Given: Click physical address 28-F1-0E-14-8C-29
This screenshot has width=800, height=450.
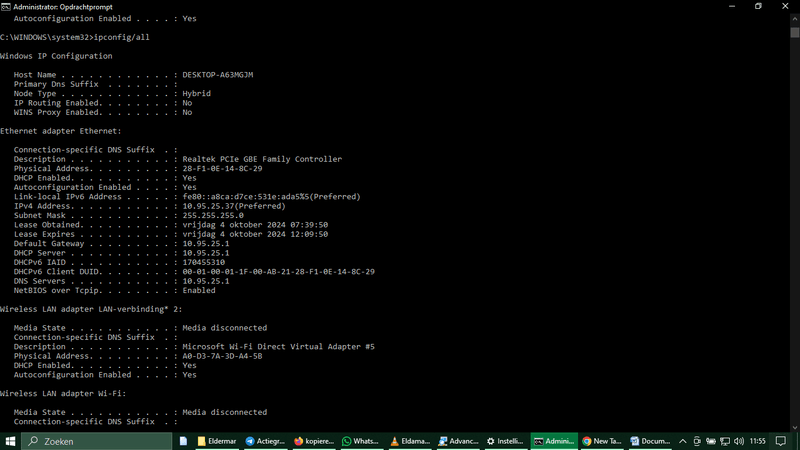Looking at the screenshot, I should click(222, 168).
